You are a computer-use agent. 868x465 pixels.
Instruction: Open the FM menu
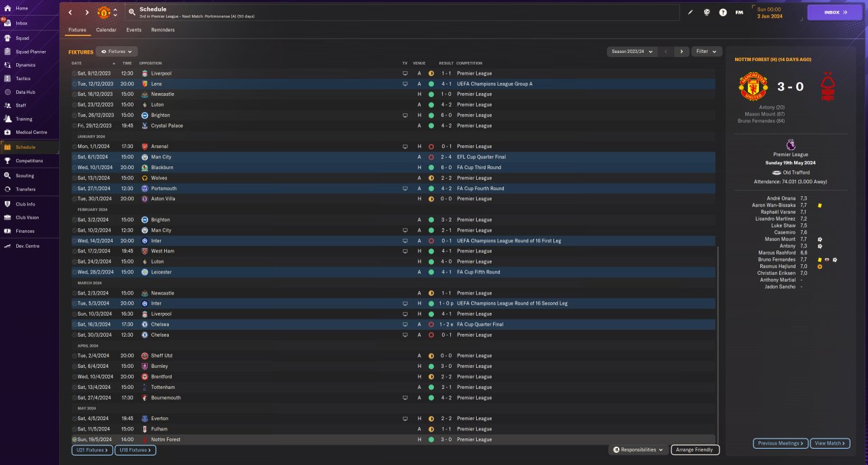739,12
